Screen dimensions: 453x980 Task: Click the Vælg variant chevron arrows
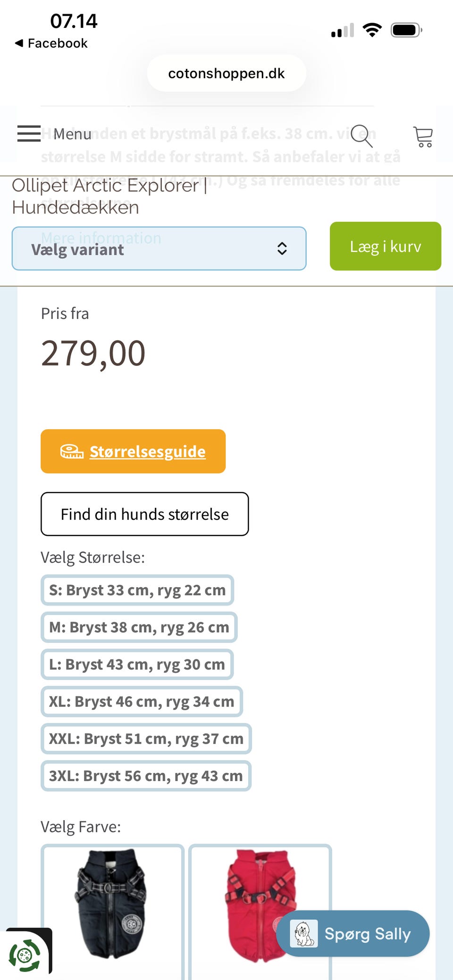[x=282, y=249]
